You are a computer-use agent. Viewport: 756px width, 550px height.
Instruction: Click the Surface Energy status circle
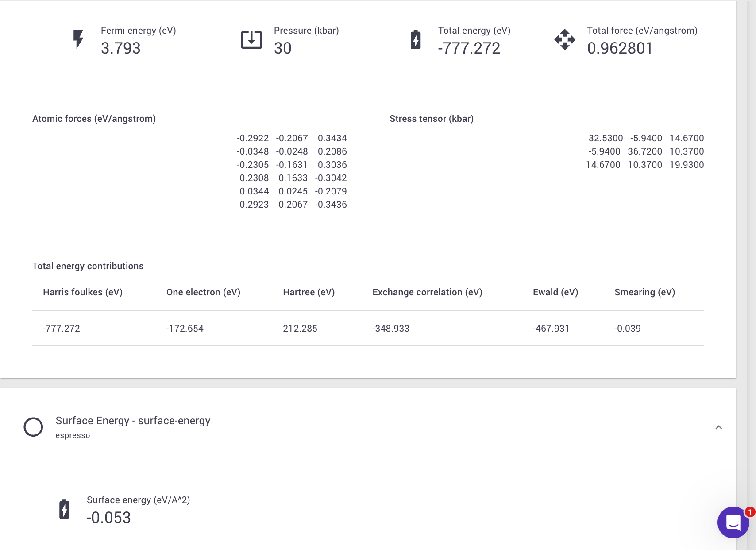(x=33, y=427)
